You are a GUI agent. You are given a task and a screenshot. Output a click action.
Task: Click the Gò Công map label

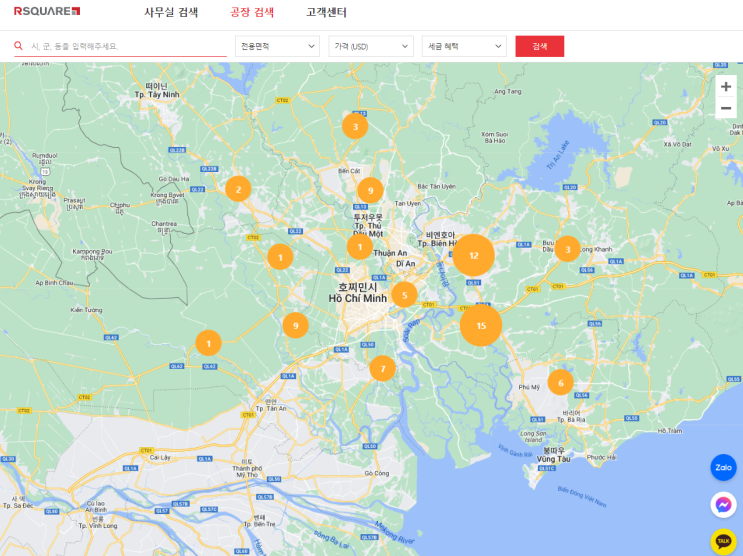click(x=377, y=473)
